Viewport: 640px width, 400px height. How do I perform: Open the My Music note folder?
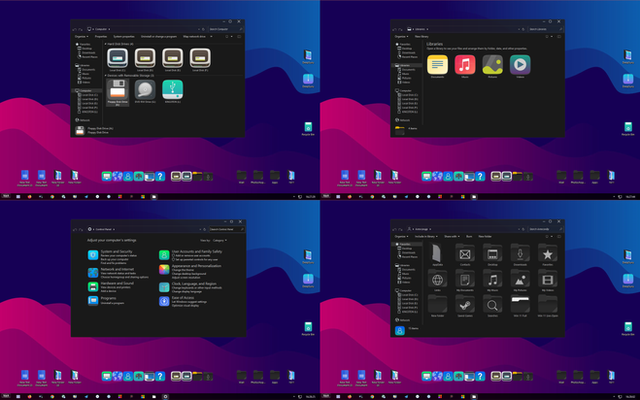(x=492, y=279)
